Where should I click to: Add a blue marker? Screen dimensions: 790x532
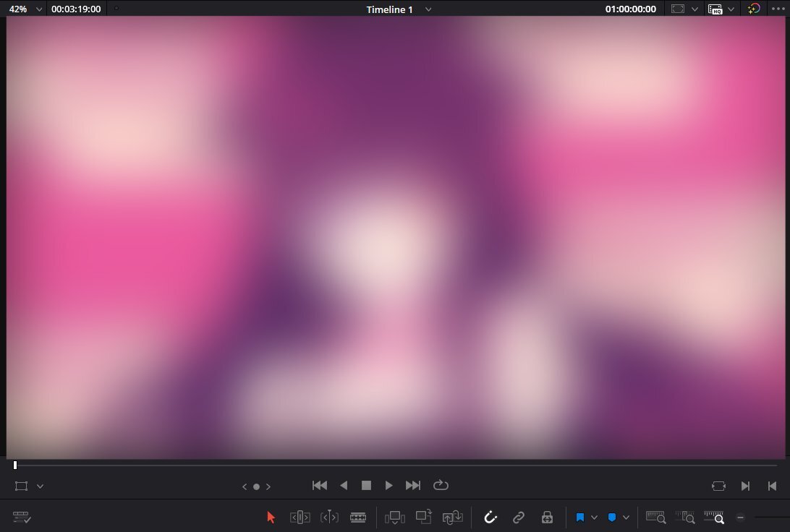click(x=612, y=518)
